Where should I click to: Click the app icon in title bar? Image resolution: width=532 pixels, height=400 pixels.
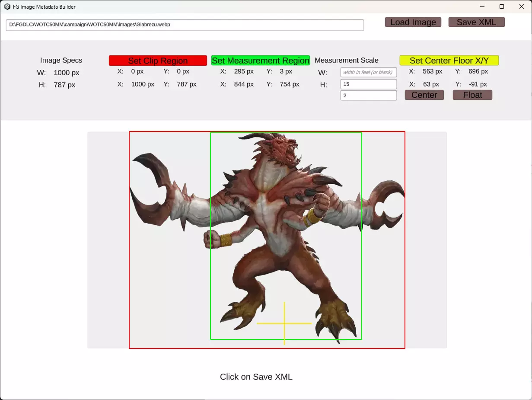pos(7,7)
